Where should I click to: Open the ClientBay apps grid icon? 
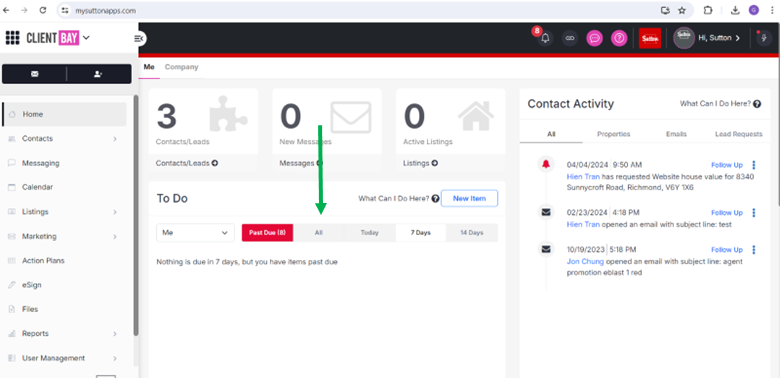tap(12, 38)
